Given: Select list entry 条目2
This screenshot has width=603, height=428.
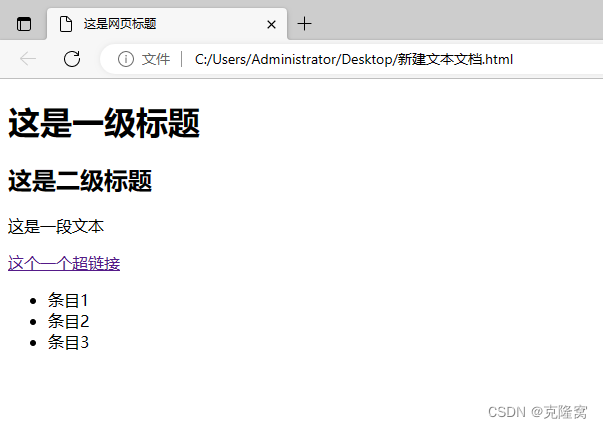Looking at the screenshot, I should click(68, 321).
